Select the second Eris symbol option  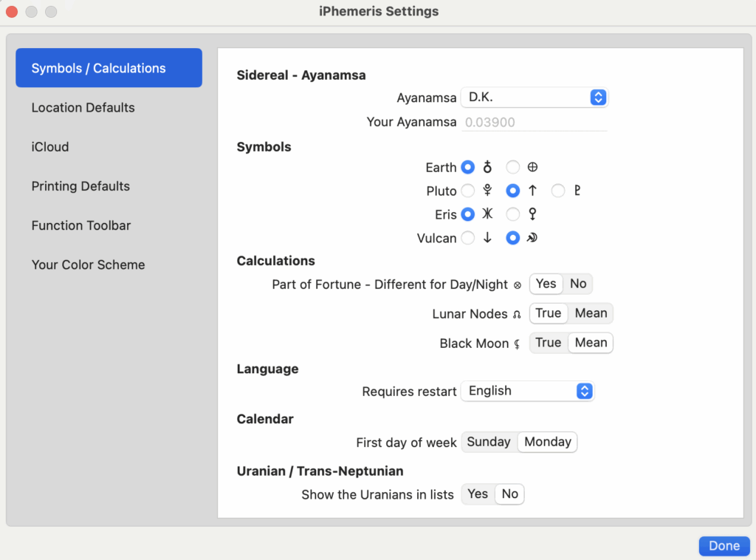click(513, 215)
